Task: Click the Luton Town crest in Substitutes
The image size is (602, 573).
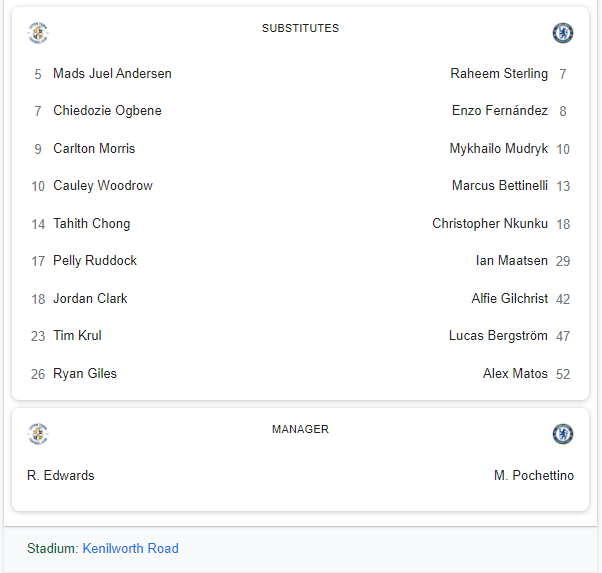Action: 38,33
